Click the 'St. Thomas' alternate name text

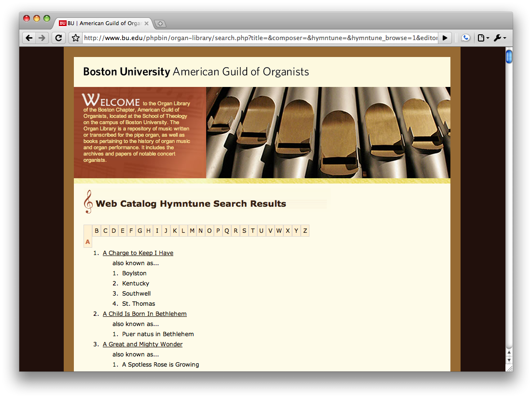[x=139, y=304]
